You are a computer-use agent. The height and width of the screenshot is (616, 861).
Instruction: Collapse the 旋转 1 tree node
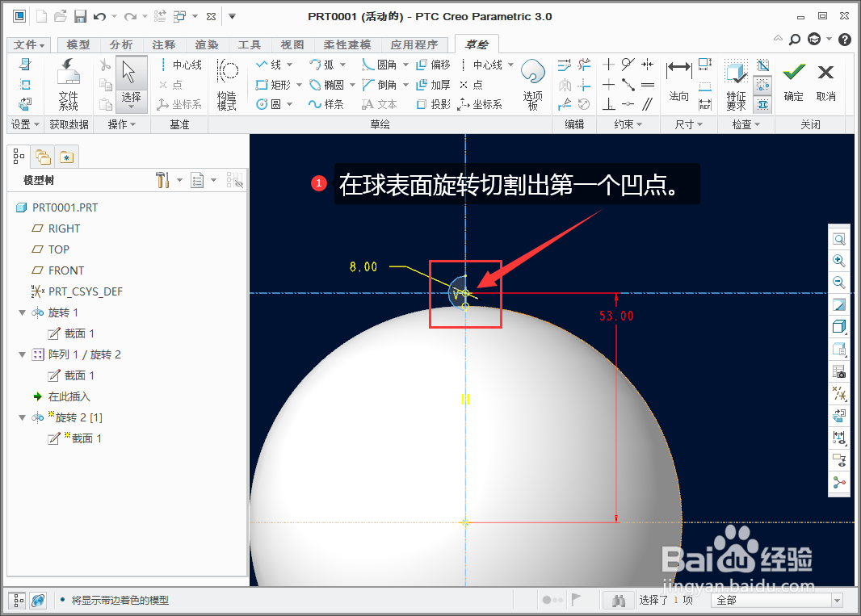23,313
